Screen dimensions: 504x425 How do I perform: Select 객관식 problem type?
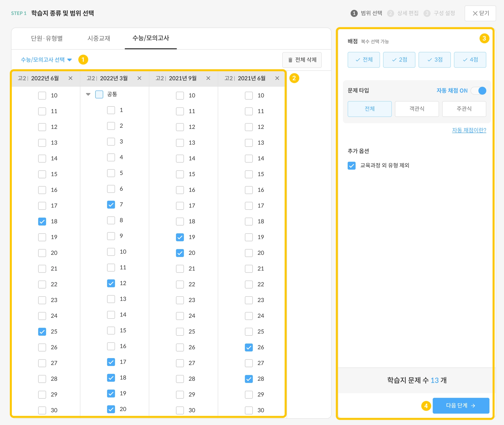417,109
